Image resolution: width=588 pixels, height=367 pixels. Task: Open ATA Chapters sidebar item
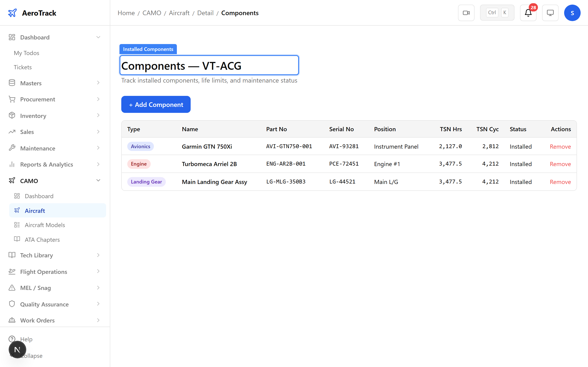click(x=42, y=239)
